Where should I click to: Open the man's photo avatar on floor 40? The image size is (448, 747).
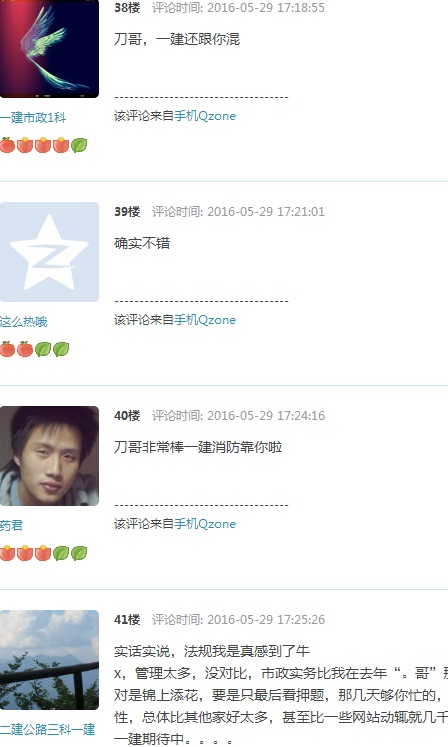49,456
